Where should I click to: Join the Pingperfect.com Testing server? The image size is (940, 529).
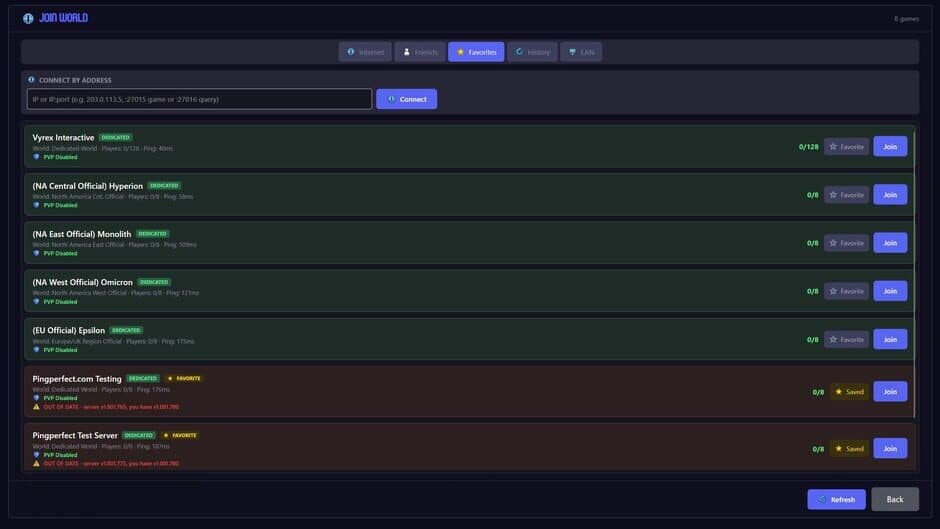click(x=890, y=392)
